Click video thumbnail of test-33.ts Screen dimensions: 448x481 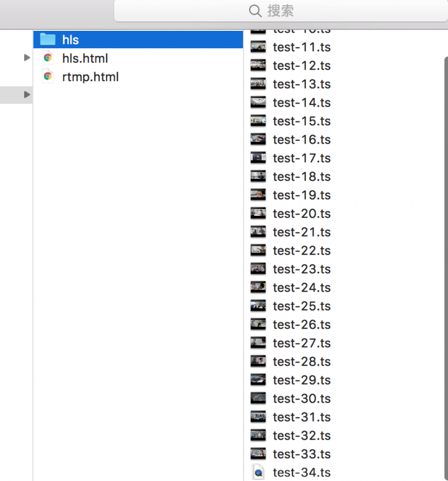(258, 454)
